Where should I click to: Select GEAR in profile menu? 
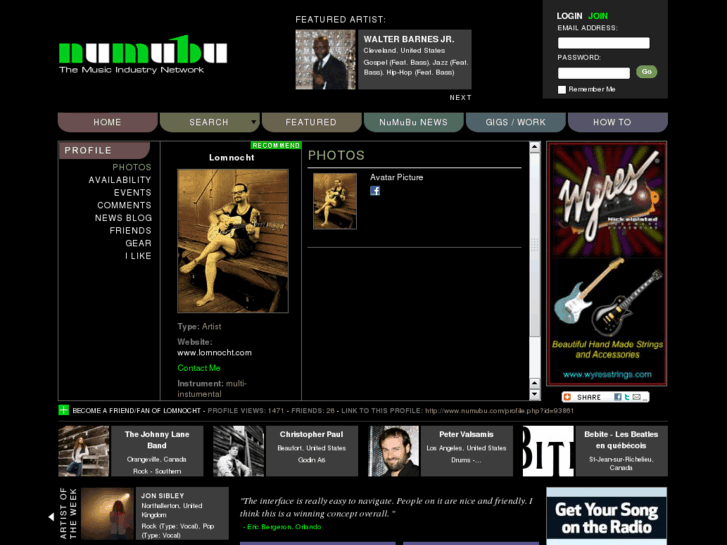[x=138, y=243]
